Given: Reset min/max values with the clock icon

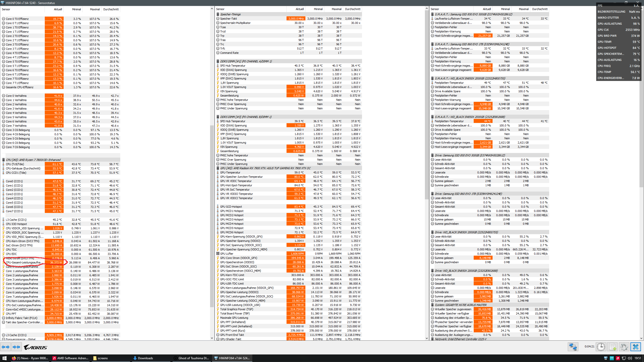Looking at the screenshot, I should [601, 347].
